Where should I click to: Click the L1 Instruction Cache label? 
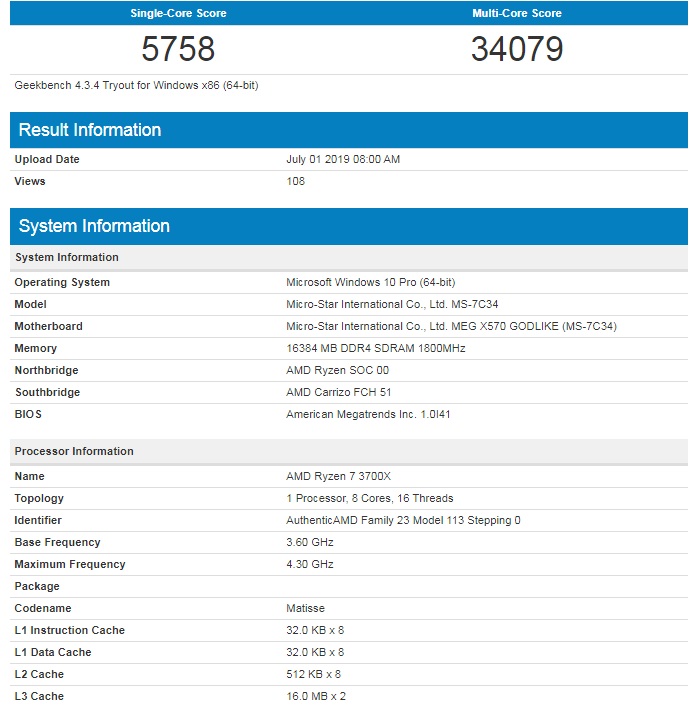click(x=69, y=630)
